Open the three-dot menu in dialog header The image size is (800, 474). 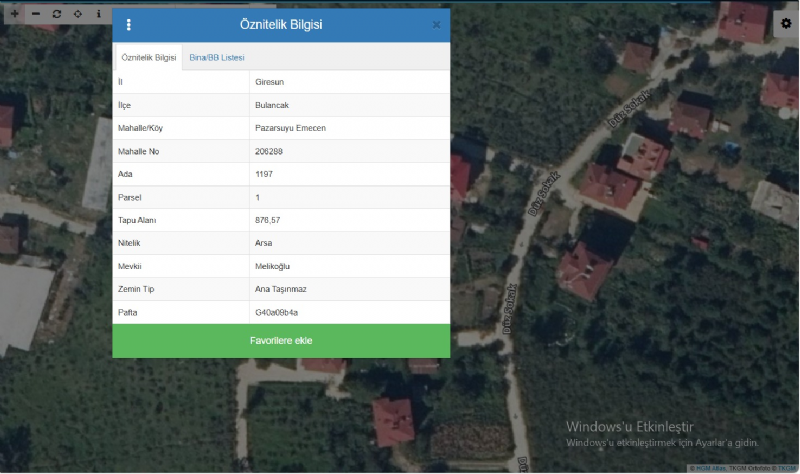coord(129,24)
